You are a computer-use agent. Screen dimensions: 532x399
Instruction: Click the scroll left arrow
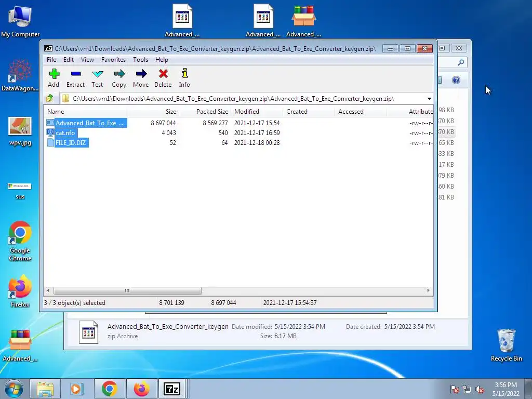pos(48,291)
